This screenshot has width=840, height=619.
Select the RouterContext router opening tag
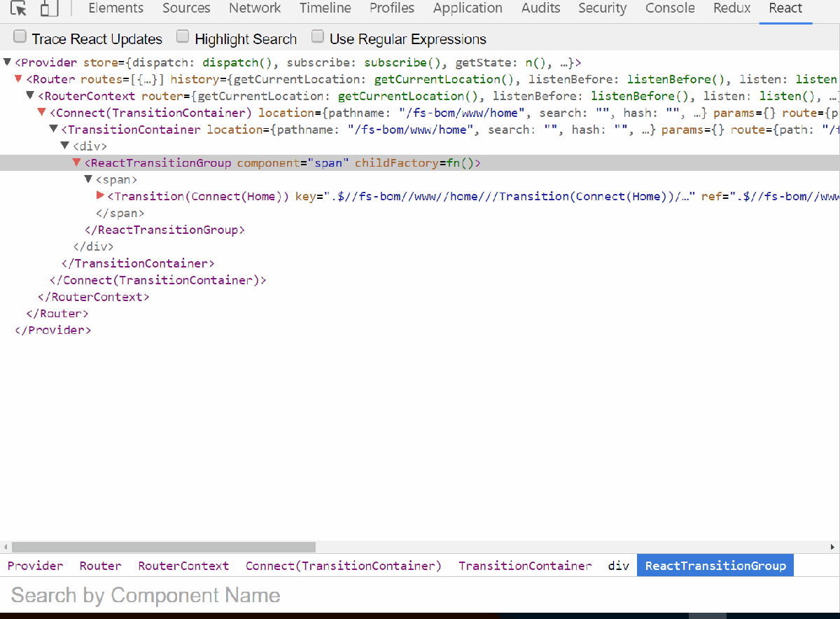point(439,96)
